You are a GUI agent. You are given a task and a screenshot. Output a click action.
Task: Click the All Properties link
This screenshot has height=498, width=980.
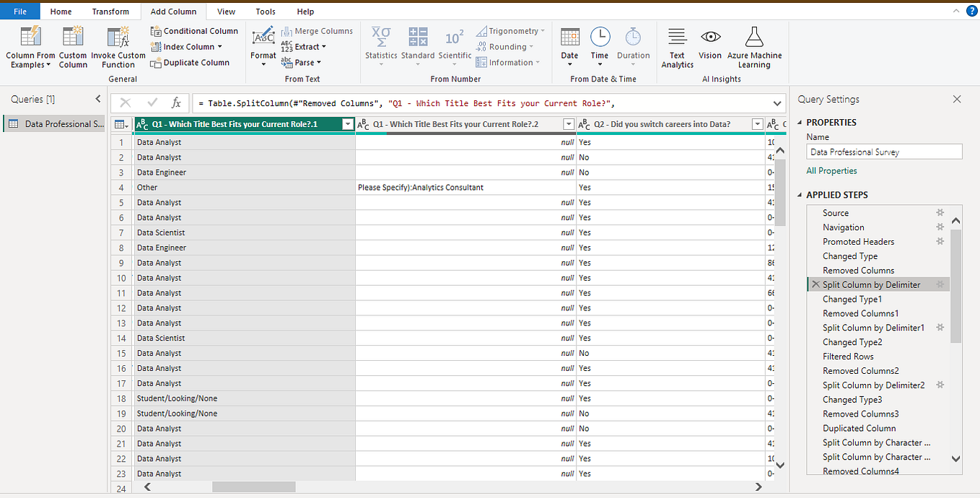click(832, 170)
